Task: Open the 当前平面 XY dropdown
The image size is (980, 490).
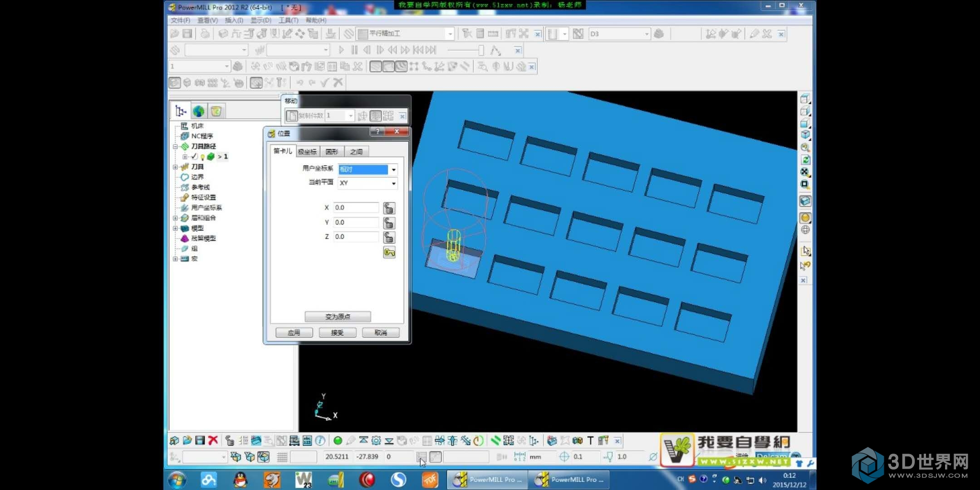Action: point(393,183)
